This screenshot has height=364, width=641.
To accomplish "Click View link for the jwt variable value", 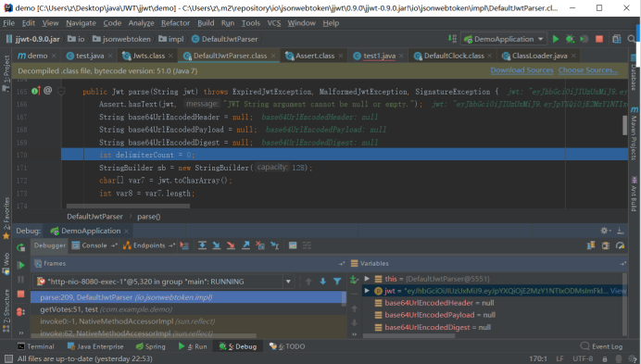I will 618,291.
